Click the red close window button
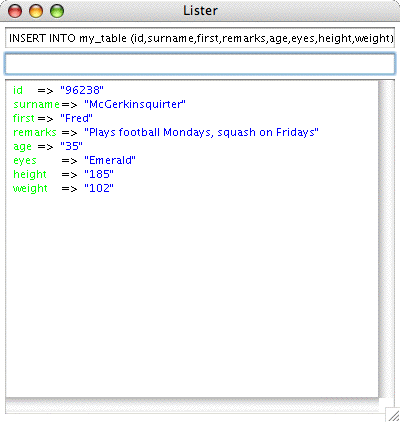Screen dimensions: 400x422 click(x=15, y=11)
